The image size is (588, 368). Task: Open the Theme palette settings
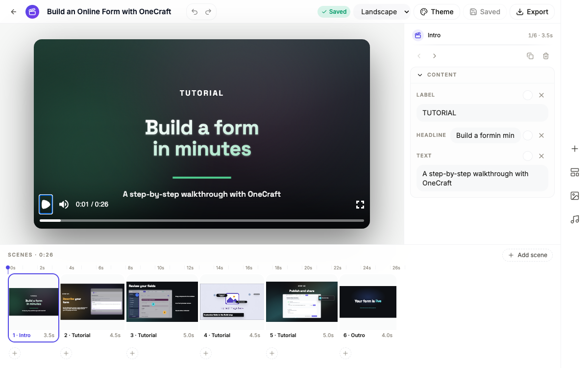click(437, 12)
